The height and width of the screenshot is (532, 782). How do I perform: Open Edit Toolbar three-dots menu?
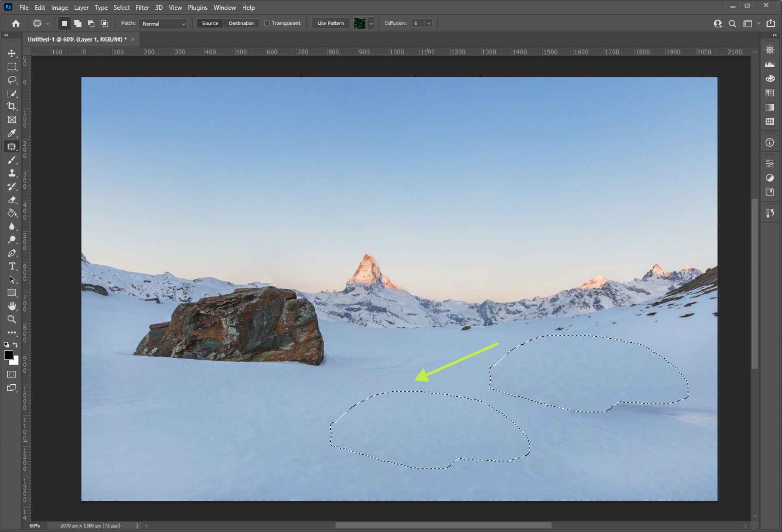click(12, 333)
